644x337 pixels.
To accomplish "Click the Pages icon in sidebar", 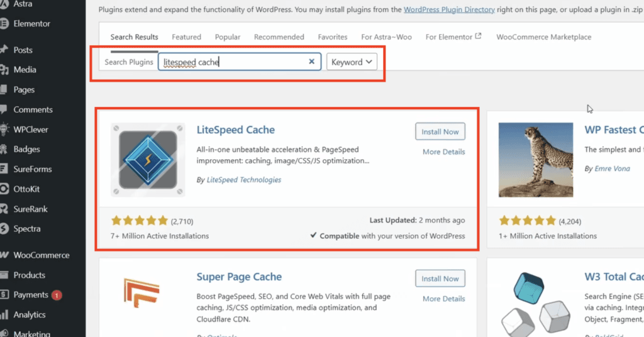I will point(4,89).
